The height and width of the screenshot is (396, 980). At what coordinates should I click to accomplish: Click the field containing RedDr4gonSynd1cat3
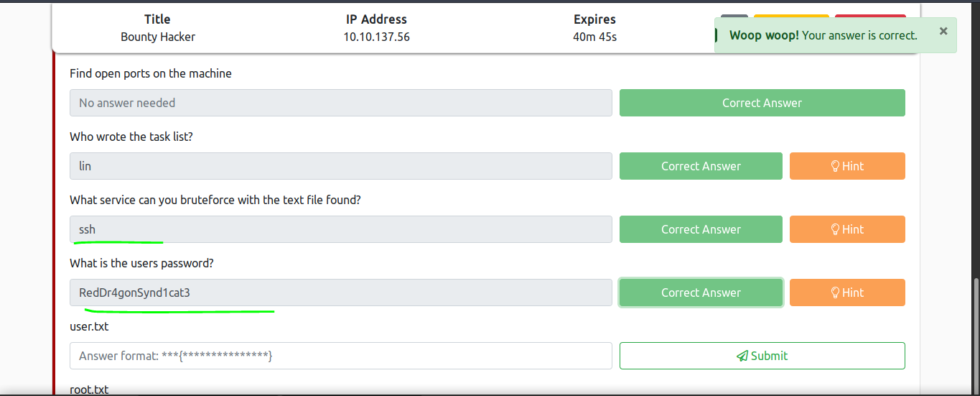pos(341,293)
